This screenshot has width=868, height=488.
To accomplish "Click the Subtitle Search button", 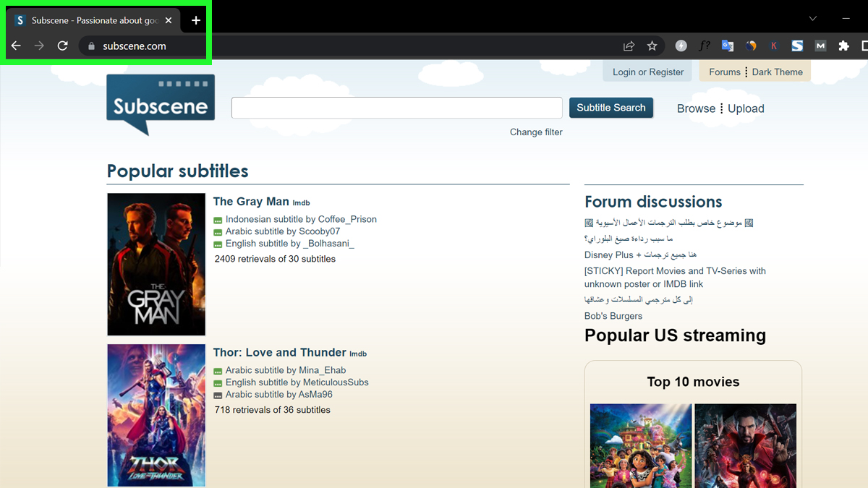I will [x=611, y=108].
